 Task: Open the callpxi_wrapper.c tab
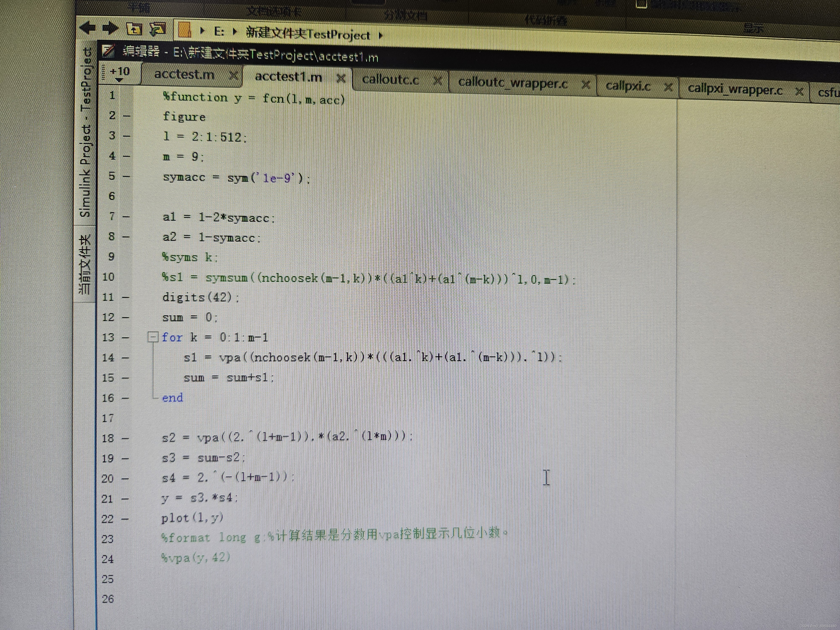735,90
